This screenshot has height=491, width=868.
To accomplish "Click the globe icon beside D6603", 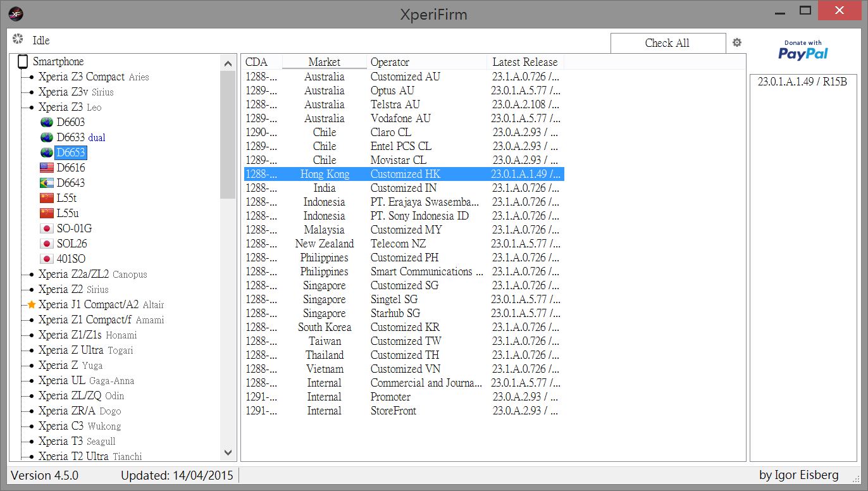I will (47, 122).
